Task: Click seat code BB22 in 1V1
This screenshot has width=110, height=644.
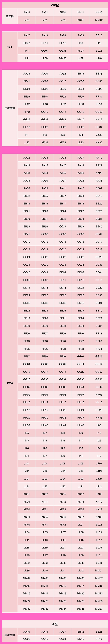Action: coord(27,43)
